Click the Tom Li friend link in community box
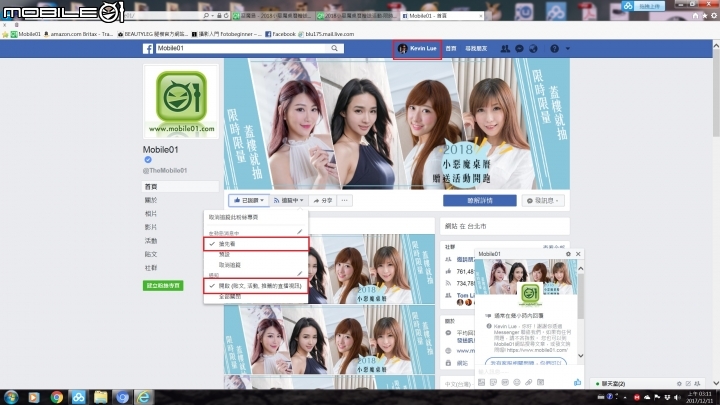 [x=465, y=295]
